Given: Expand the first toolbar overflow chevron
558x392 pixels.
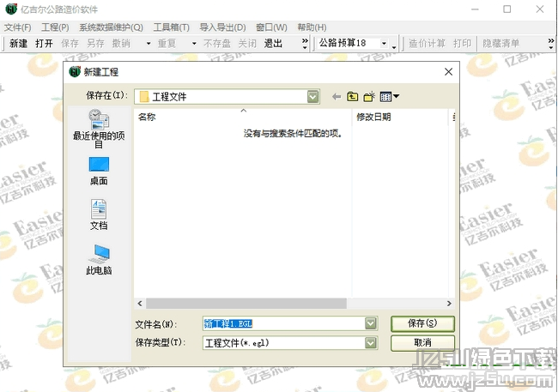Looking at the screenshot, I should point(305,44).
